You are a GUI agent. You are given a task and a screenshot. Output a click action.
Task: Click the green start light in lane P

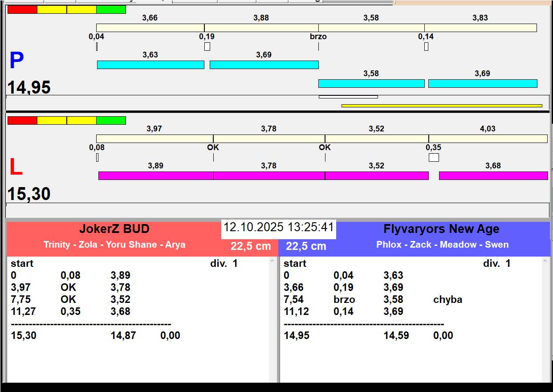[x=111, y=9]
